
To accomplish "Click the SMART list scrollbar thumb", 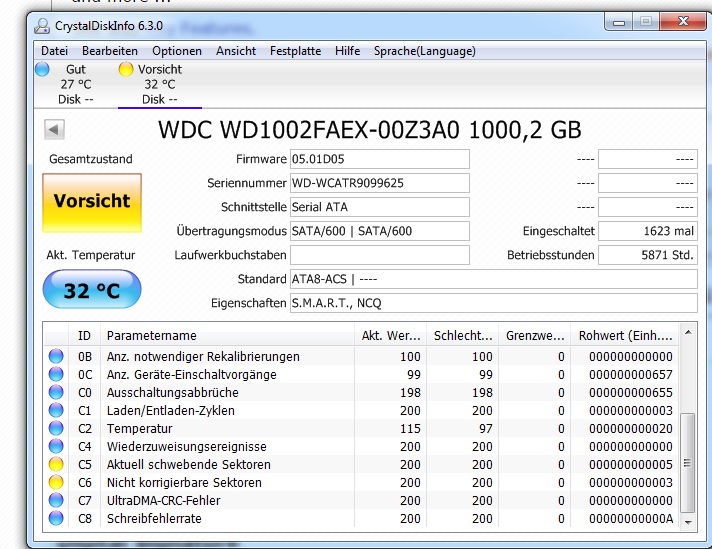I will [x=688, y=463].
